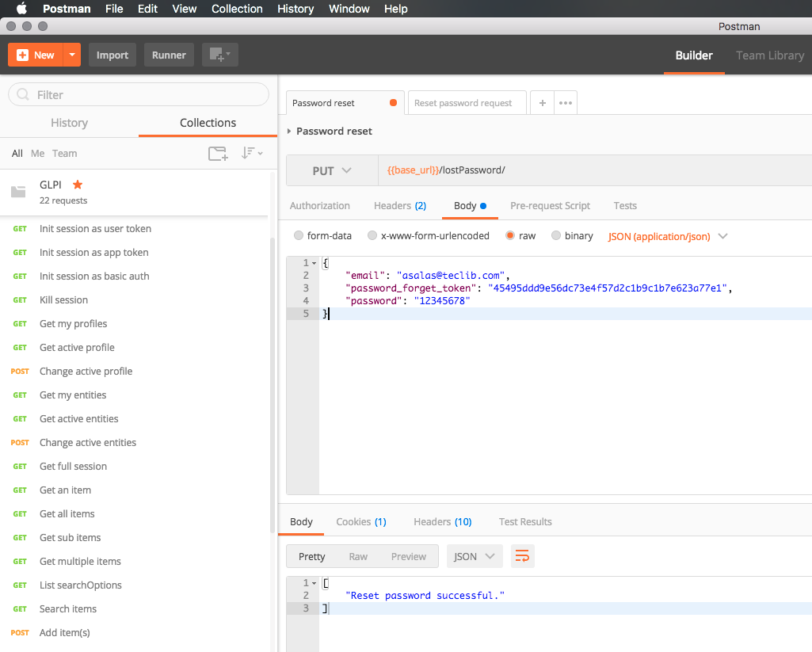
Task: Open the Apple menu
Action: (x=21, y=8)
